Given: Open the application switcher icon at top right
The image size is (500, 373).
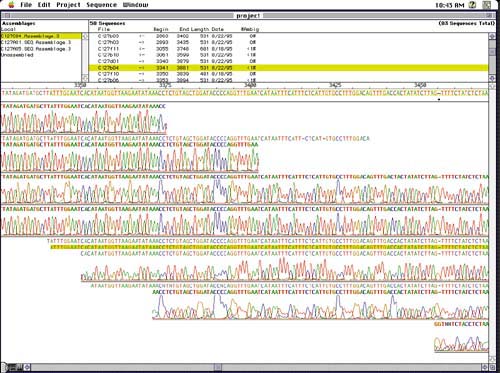Looking at the screenshot, I should pos(487,5).
